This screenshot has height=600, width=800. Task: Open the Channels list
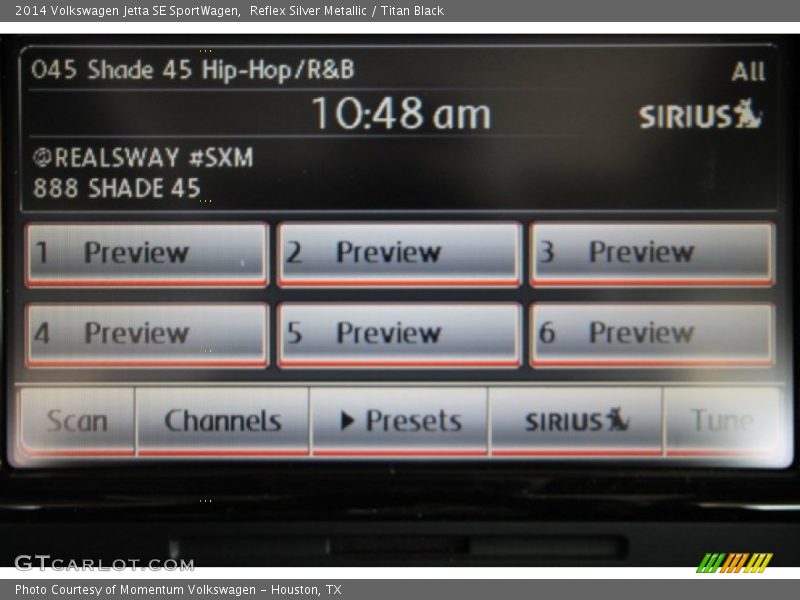[x=222, y=421]
